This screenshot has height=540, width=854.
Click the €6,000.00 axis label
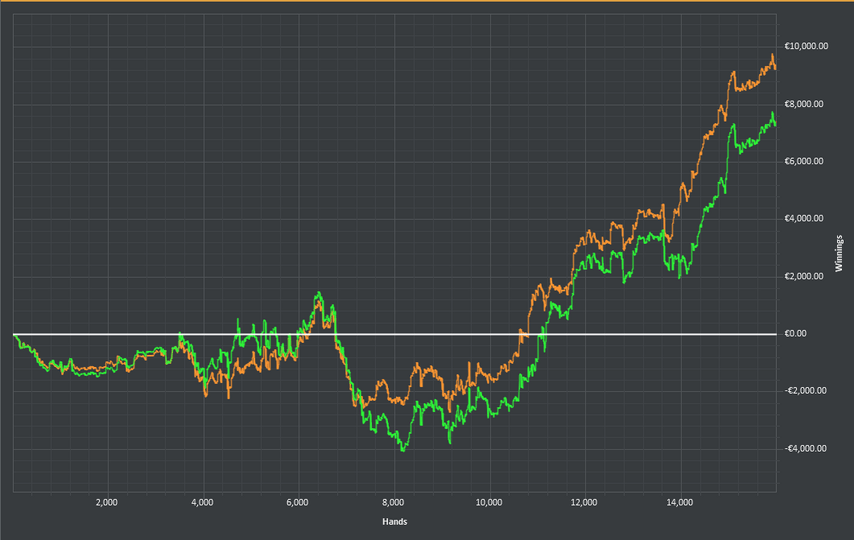803,161
